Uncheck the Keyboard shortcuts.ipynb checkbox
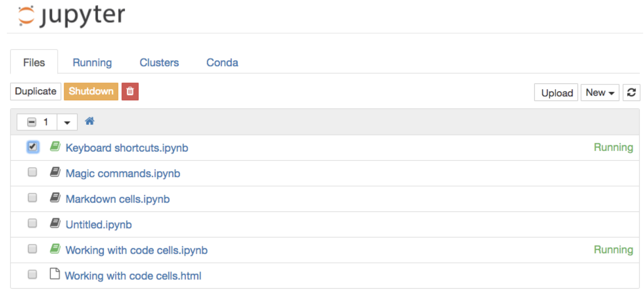Viewport: 644px width, 291px height. [33, 147]
